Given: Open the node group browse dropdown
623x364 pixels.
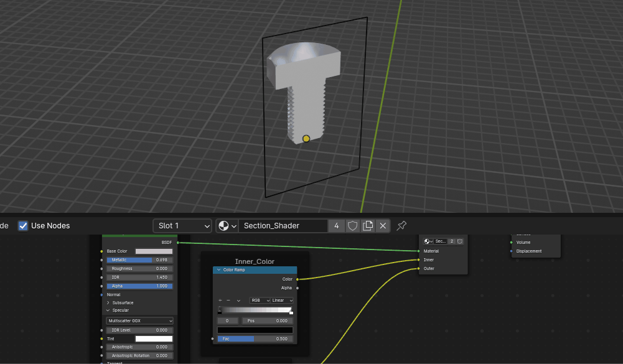Looking at the screenshot, I should pyautogui.click(x=428, y=241).
